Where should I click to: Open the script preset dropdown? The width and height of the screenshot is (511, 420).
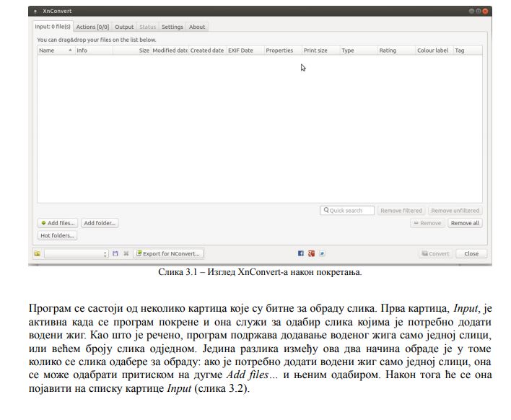click(x=77, y=254)
